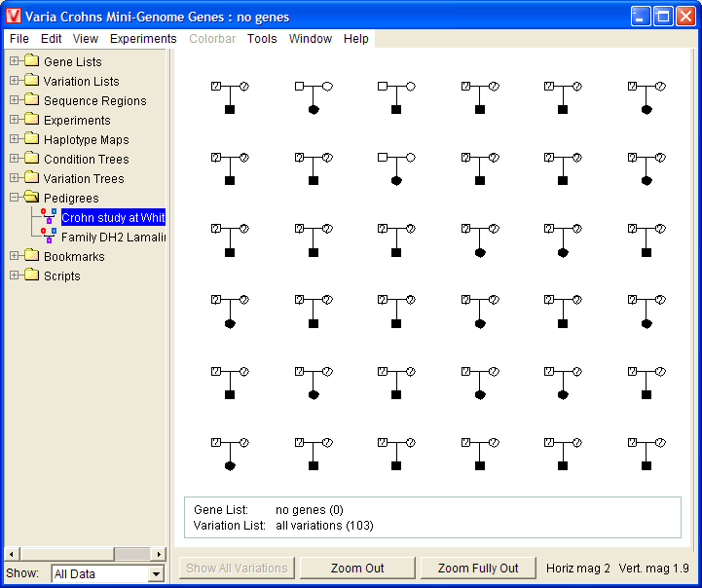The image size is (702, 588).
Task: Click the Zoom Fully Out button
Action: 478,568
